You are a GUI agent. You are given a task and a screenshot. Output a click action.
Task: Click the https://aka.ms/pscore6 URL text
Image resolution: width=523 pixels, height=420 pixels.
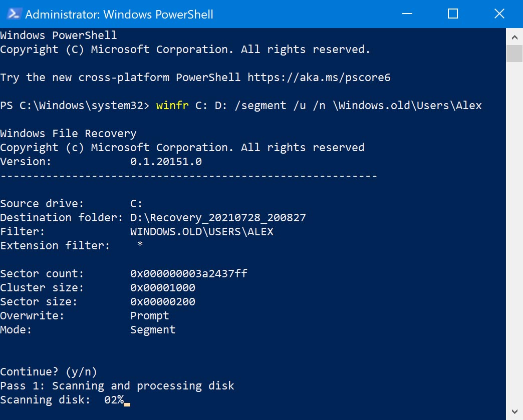click(x=319, y=77)
